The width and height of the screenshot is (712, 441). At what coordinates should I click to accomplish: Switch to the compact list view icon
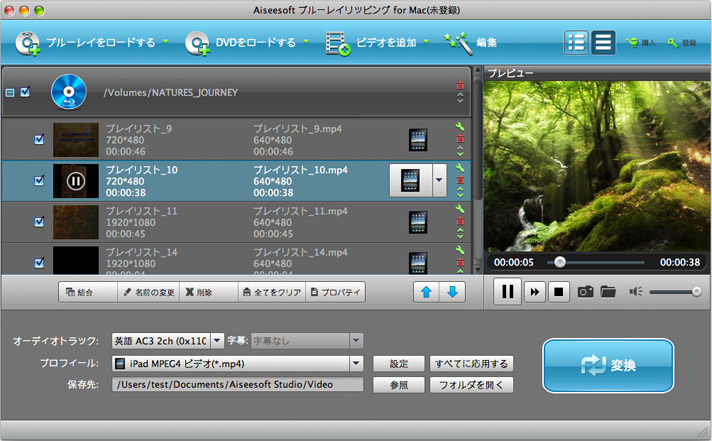pos(603,43)
